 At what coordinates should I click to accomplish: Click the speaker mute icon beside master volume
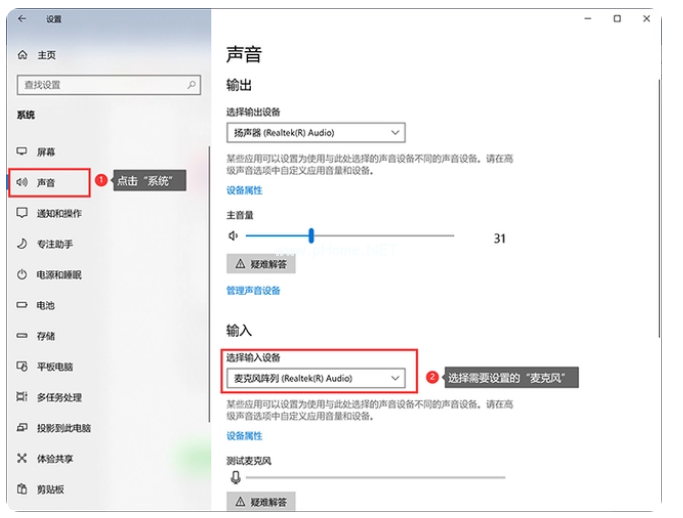pos(233,236)
